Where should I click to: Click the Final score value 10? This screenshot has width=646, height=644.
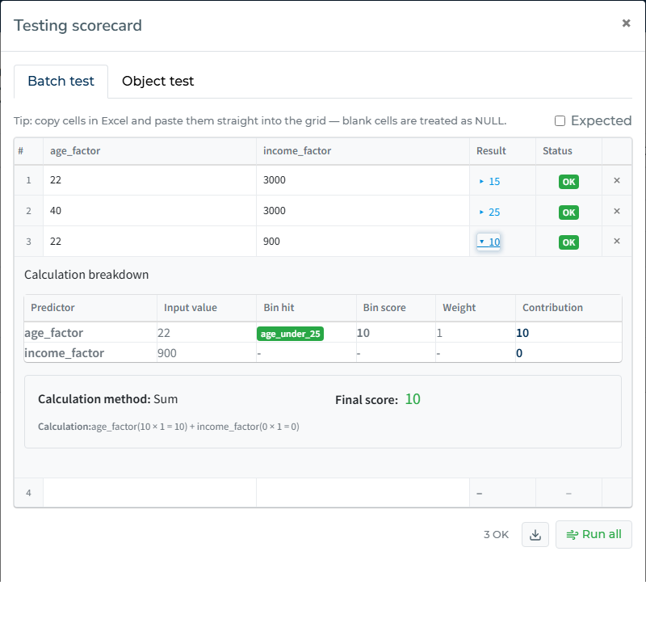413,399
